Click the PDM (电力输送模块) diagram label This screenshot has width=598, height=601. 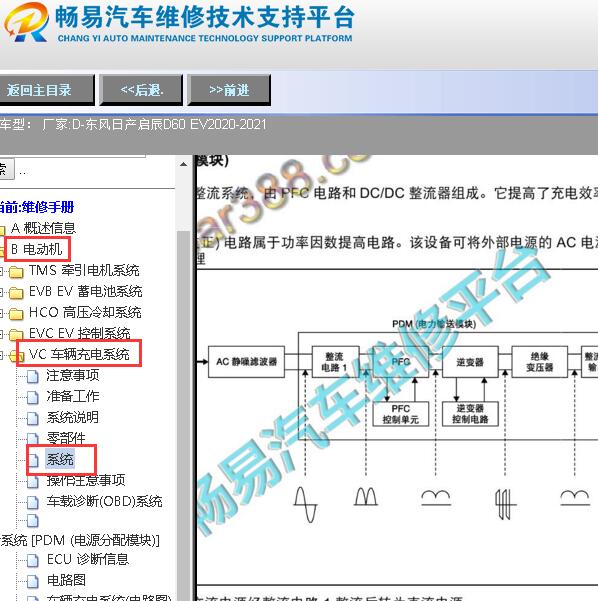[434, 324]
